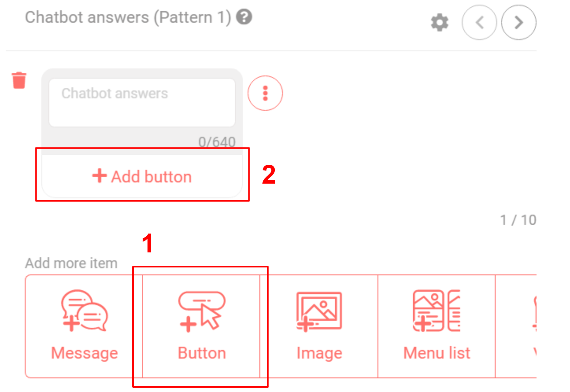Click inside the Chatbot answers text field
This screenshot has width=570, height=392.
[x=142, y=102]
